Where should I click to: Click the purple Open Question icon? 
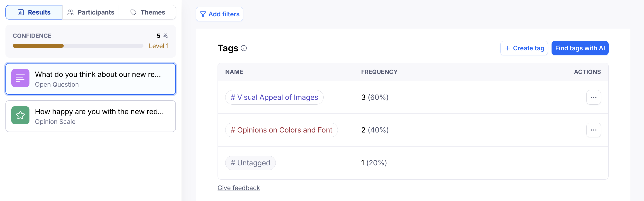click(x=20, y=78)
